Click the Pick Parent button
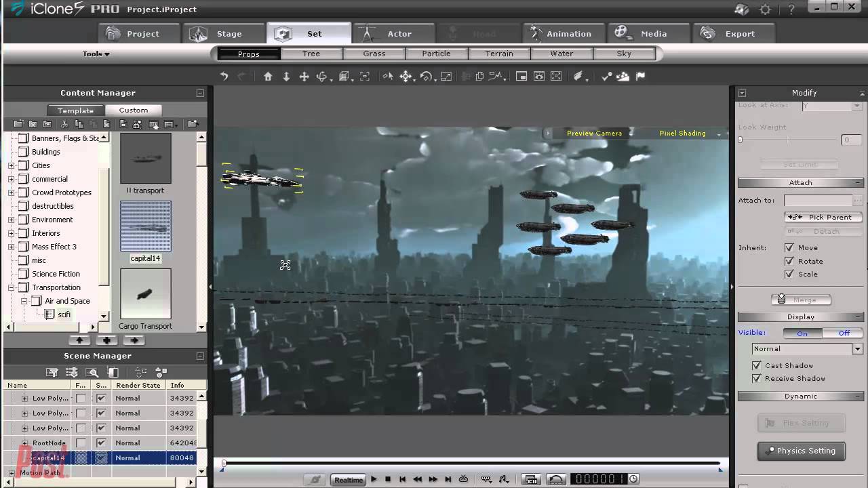 (823, 218)
